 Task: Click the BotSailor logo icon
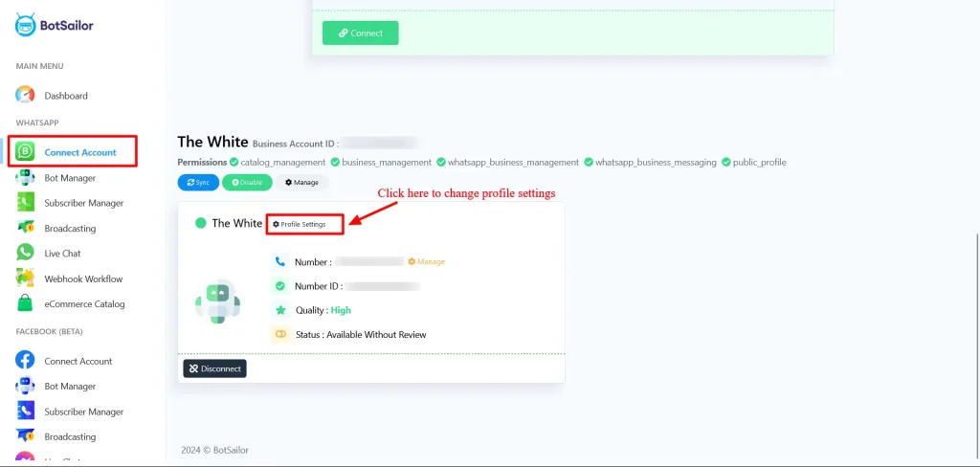(26, 25)
